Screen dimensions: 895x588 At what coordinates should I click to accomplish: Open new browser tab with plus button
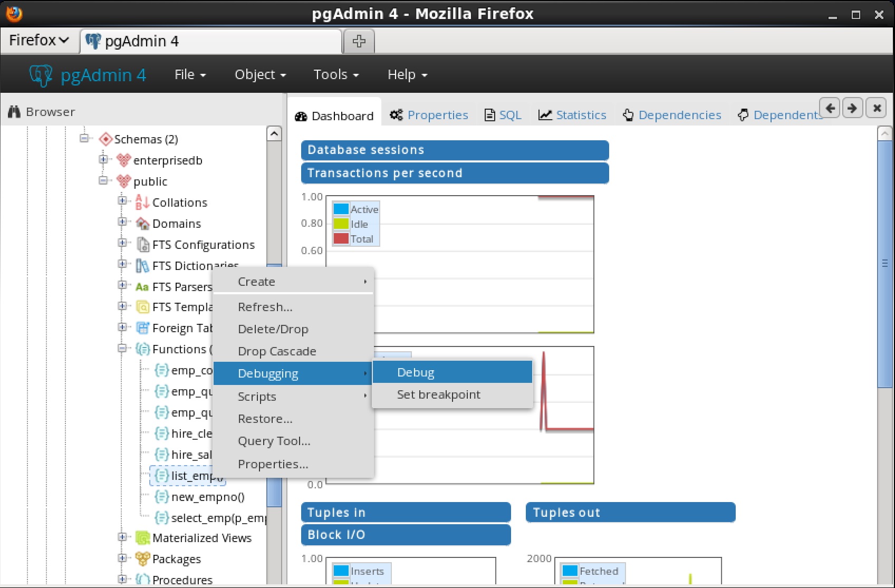[x=359, y=41]
